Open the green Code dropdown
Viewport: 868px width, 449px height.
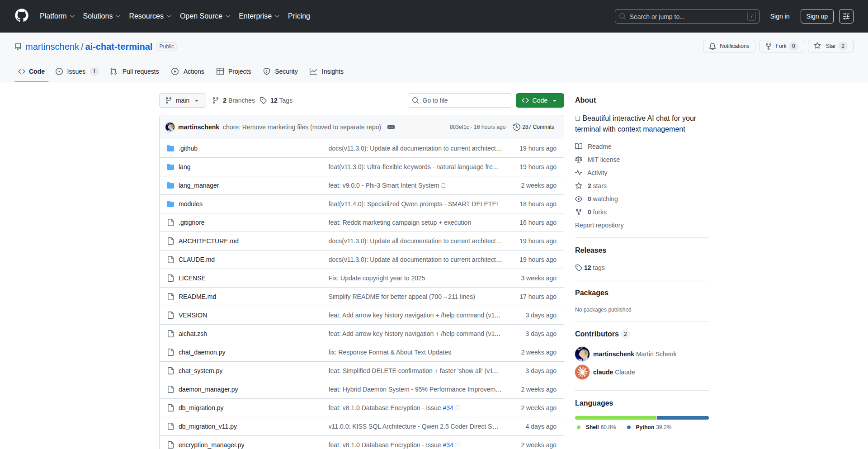(540, 100)
